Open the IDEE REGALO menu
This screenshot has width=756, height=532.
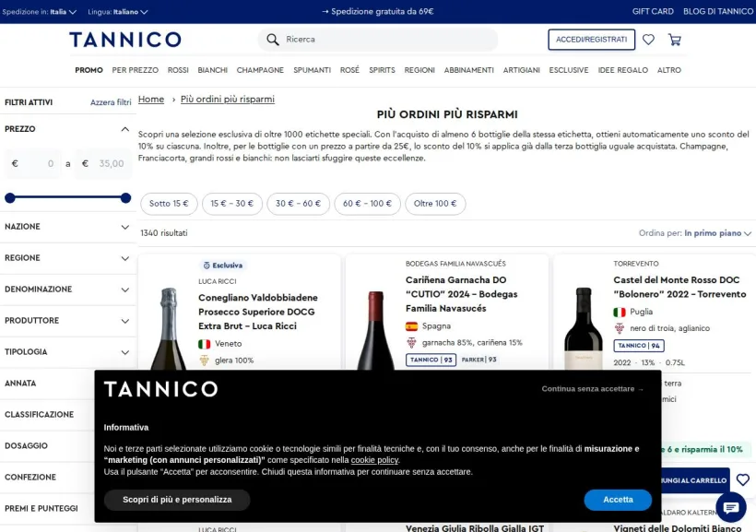[623, 70]
